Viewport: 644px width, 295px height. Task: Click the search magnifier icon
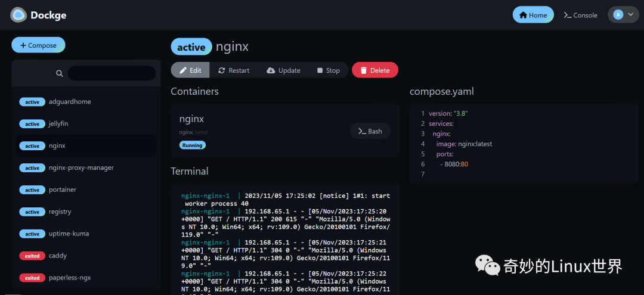(60, 73)
